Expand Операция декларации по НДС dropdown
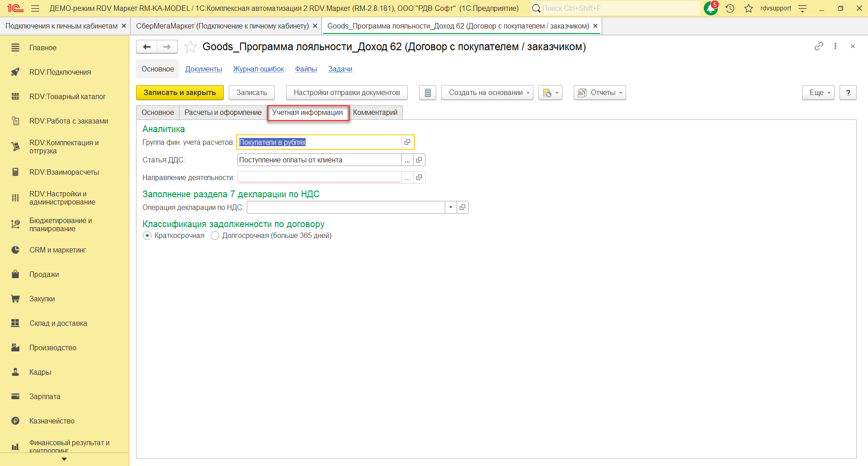Image resolution: width=868 pixels, height=466 pixels. pyautogui.click(x=451, y=207)
